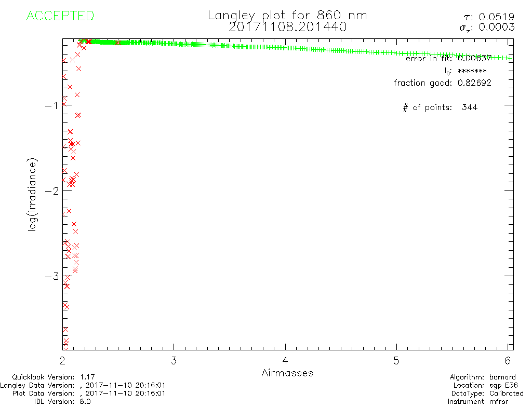This screenshot has height=408, width=532.
Task: Click the 'Airmasses' x-axis label
Action: point(287,373)
